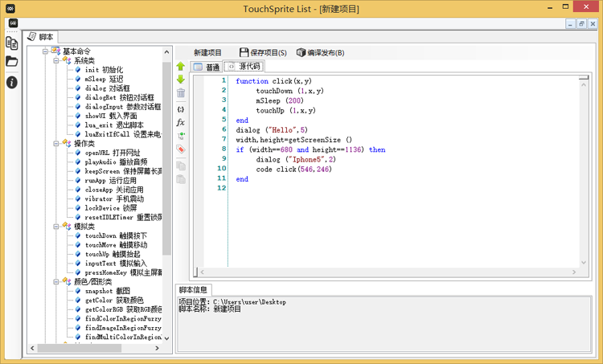Select snapshot 截图 command
Screen dimensions: 603x364
[107, 291]
